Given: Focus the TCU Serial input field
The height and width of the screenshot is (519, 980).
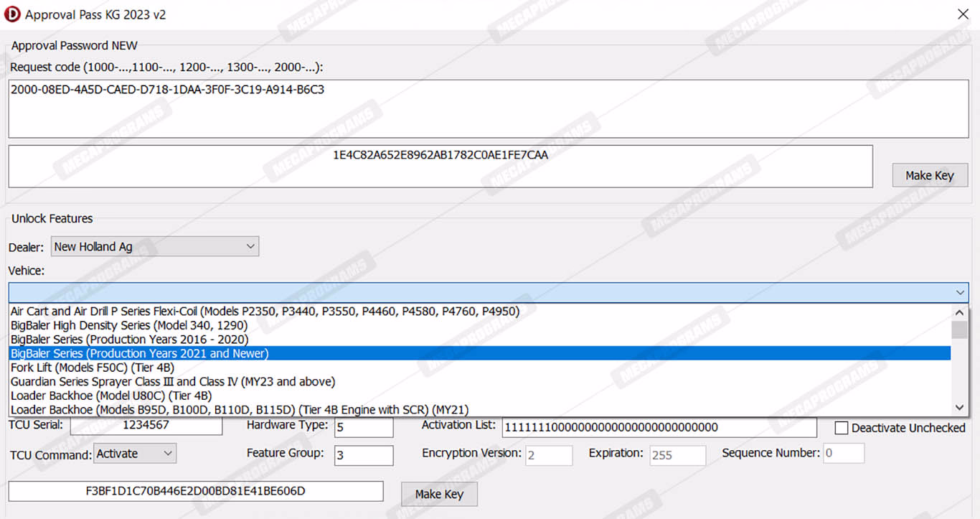Looking at the screenshot, I should pyautogui.click(x=146, y=425).
